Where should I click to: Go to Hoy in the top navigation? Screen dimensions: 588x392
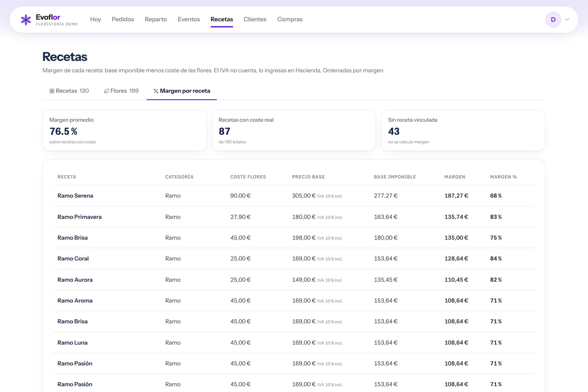[96, 19]
